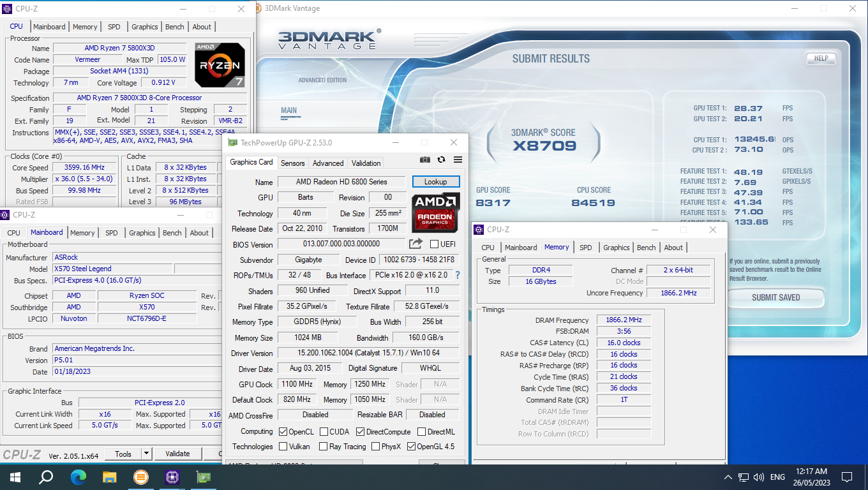
Task: Click the ENG language indicator
Action: pos(777,477)
